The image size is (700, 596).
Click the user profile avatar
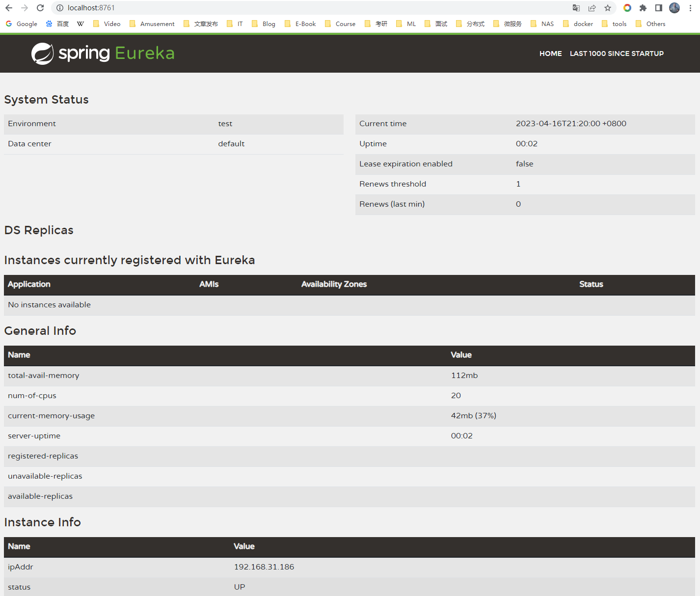click(674, 8)
